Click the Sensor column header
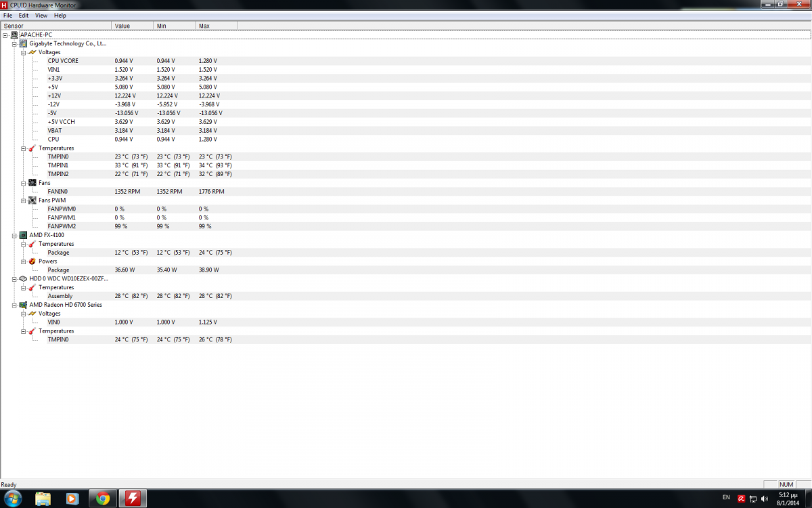This screenshot has width=812, height=508. pos(55,26)
